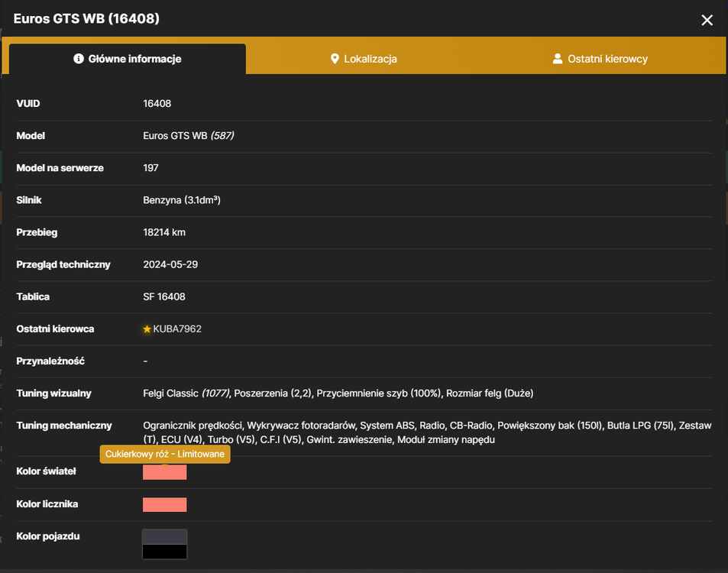
Task: Click the black lower Kolor pojazdu swatch
Action: click(x=164, y=552)
